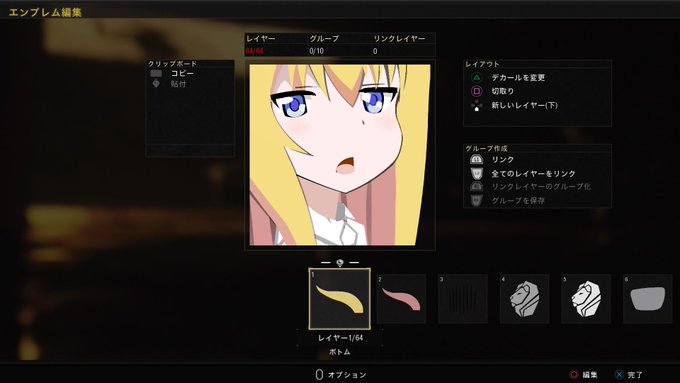Choose リンク in group creation panel
This screenshot has width=680, height=383.
[x=503, y=160]
